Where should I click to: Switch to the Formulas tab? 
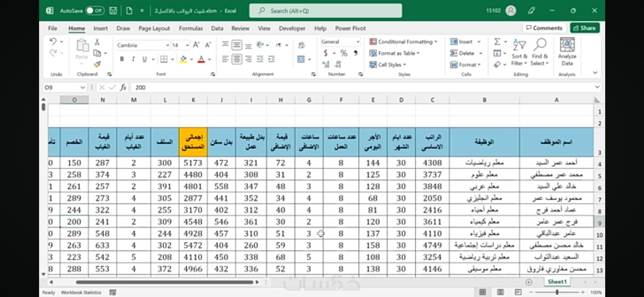[191, 28]
